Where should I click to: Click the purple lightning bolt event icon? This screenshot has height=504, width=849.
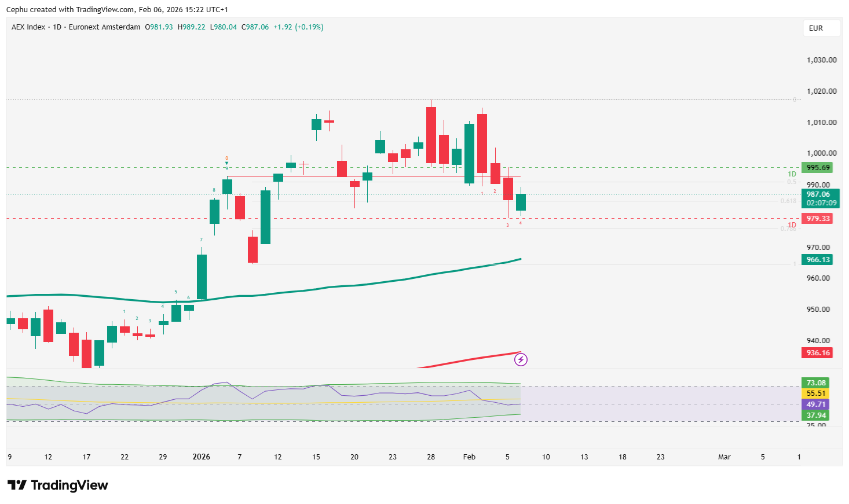coord(520,360)
